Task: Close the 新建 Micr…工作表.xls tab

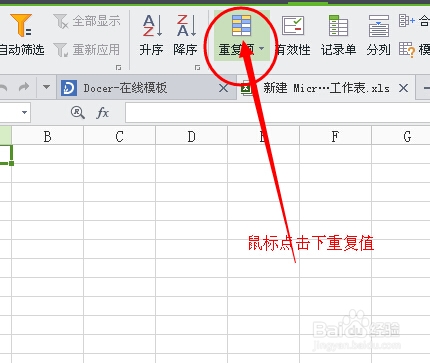Action: 404,88
